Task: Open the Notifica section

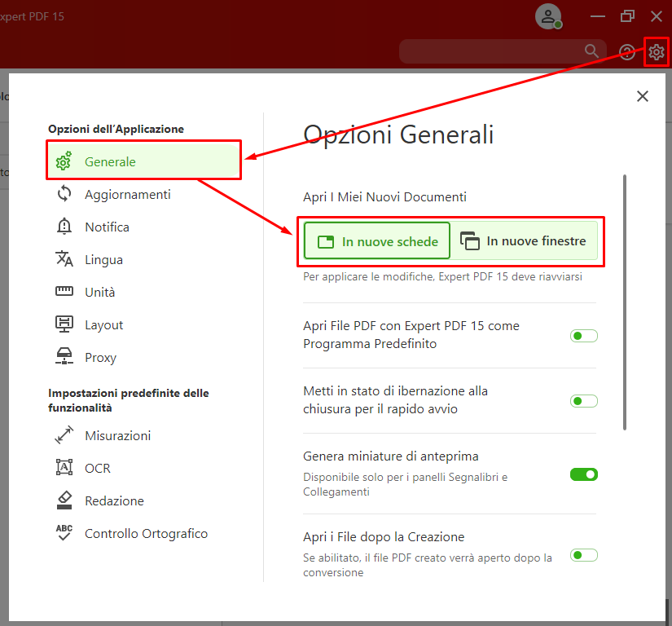Action: [143, 227]
